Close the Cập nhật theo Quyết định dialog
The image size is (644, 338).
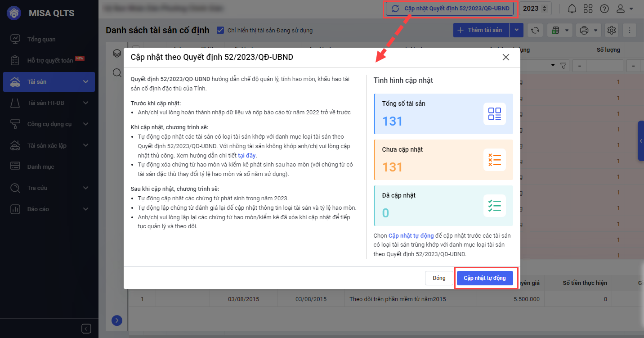(x=506, y=57)
